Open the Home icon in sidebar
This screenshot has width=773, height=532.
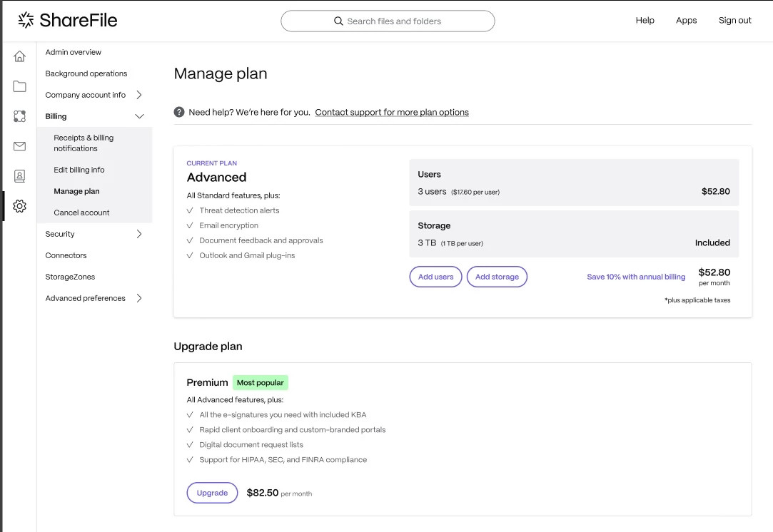[x=20, y=56]
